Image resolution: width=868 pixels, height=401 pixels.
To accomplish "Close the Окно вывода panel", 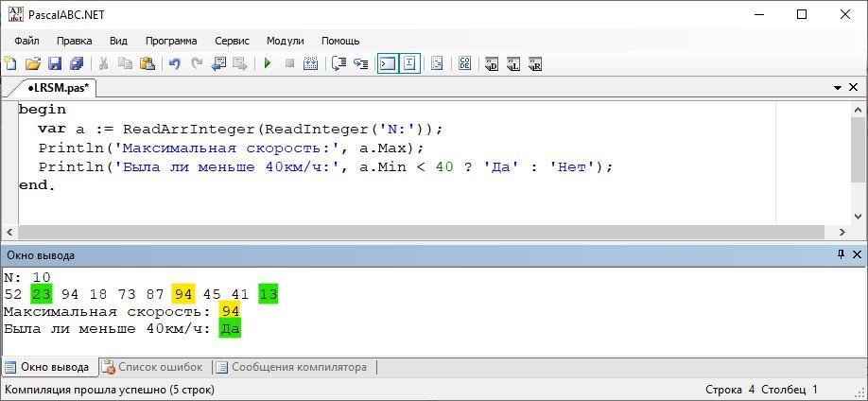I will tap(857, 254).
